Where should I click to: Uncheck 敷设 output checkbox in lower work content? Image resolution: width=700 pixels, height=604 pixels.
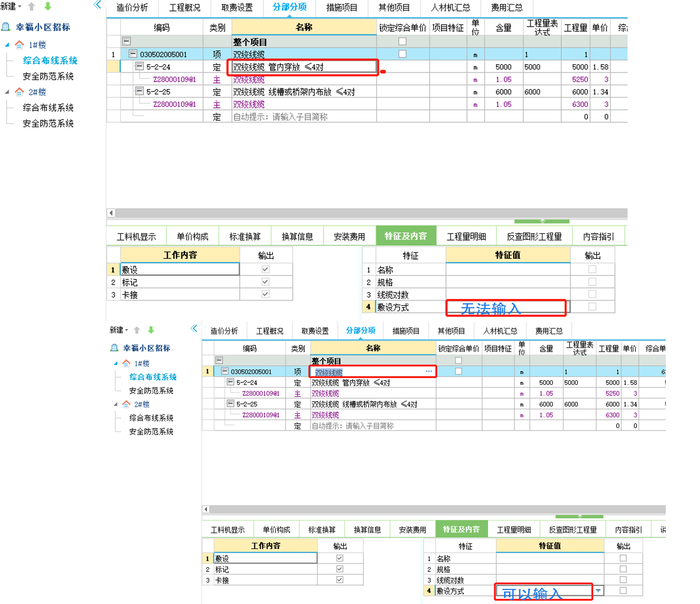coord(340,558)
